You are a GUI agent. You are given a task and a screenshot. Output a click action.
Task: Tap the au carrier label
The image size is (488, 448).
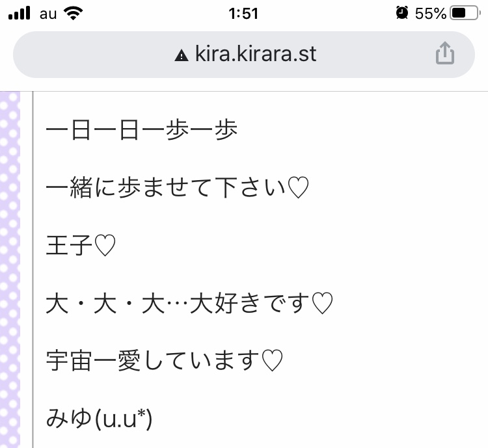(x=49, y=13)
